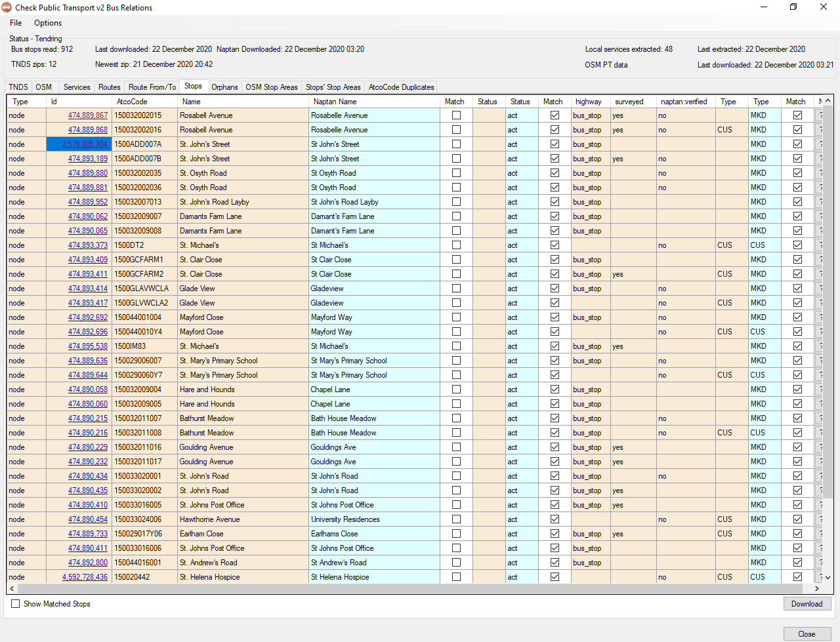The height and width of the screenshot is (642, 840).
Task: Select name cell St. John's Road Layby
Action: [x=243, y=202]
